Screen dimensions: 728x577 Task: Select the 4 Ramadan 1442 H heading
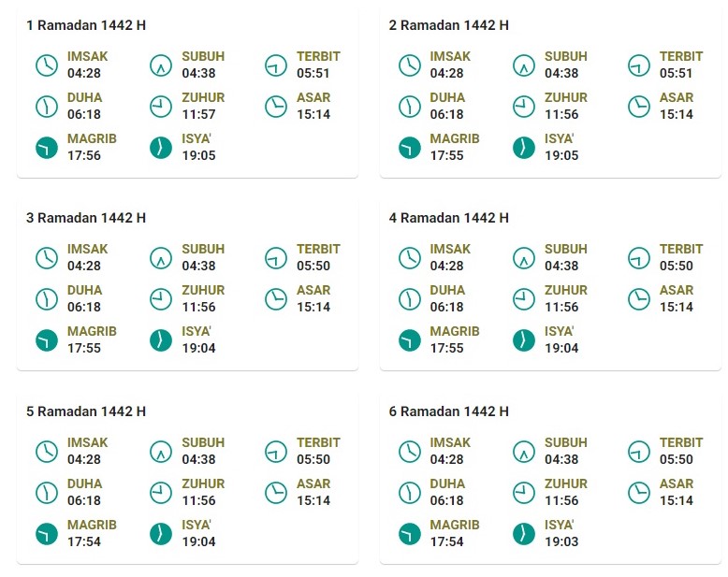coord(449,218)
